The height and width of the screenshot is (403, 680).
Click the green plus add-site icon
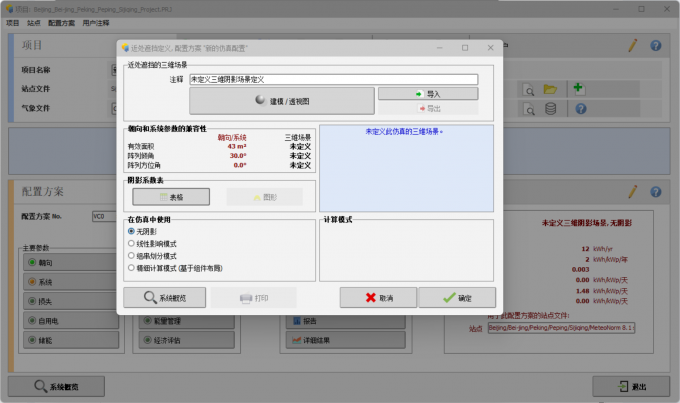pyautogui.click(x=579, y=89)
